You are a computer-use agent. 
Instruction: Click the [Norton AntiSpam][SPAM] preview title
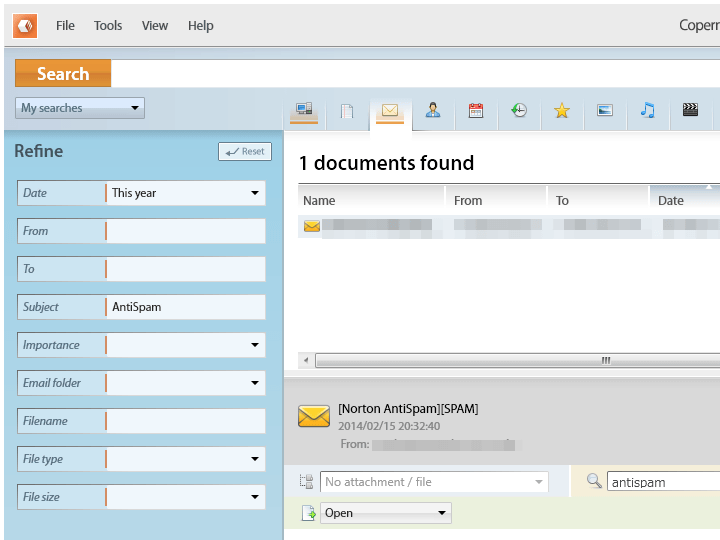pyautogui.click(x=408, y=409)
